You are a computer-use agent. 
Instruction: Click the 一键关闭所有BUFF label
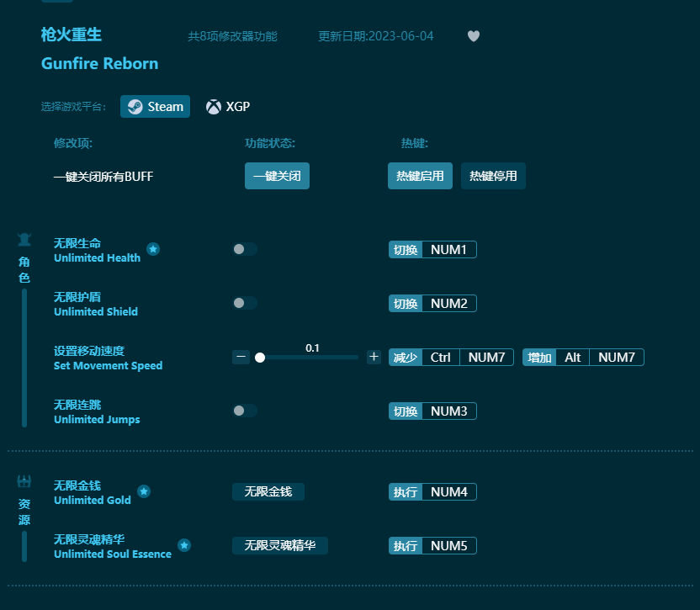pos(103,177)
